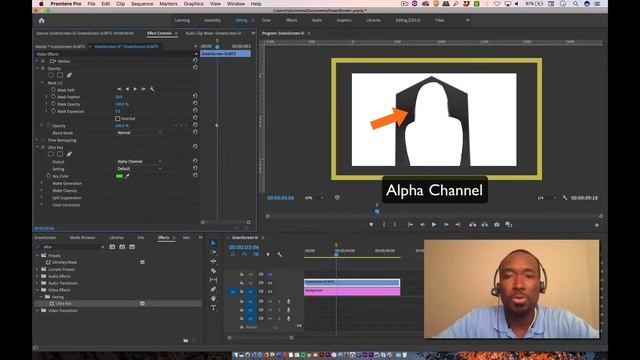Toggle Key Color animation stopwatch

(x=49, y=176)
